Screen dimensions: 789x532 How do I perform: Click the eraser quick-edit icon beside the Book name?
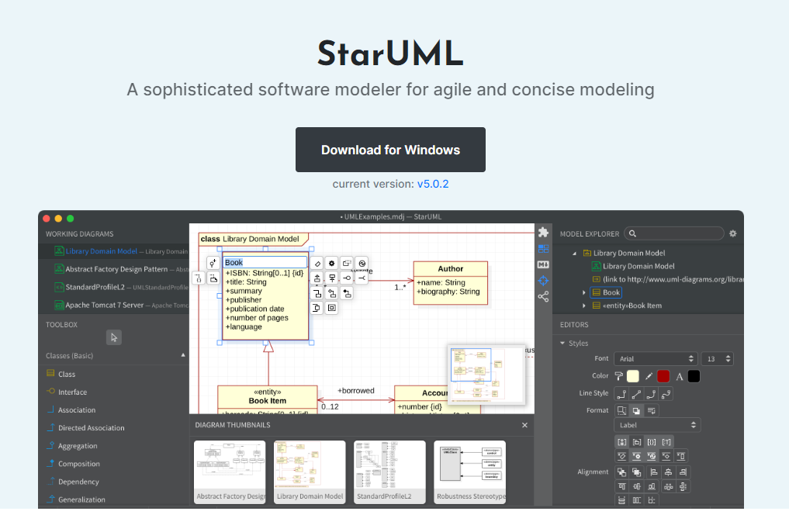pos(317,263)
